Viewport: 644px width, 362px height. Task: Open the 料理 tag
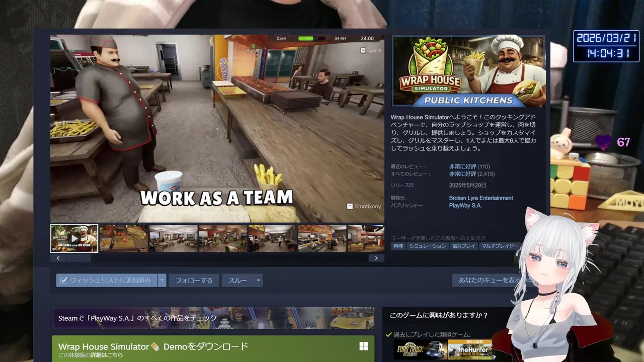(x=398, y=246)
